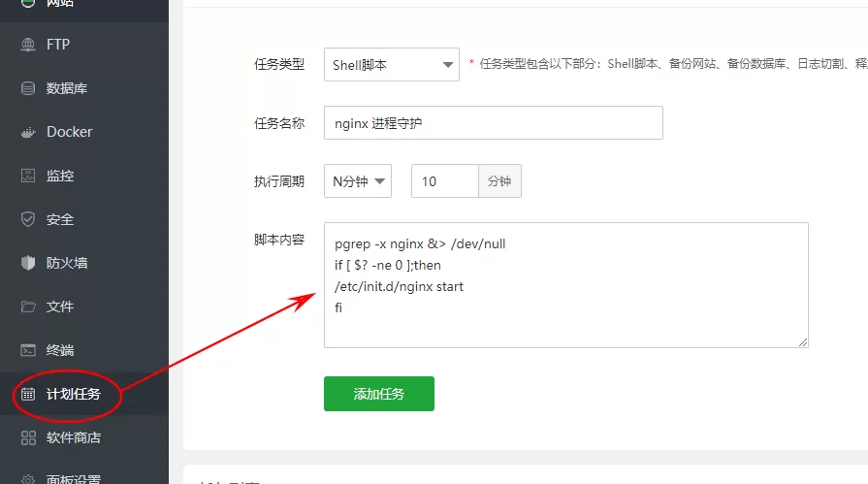
Task: Click the scheduled tasks calendar icon
Action: pos(28,394)
